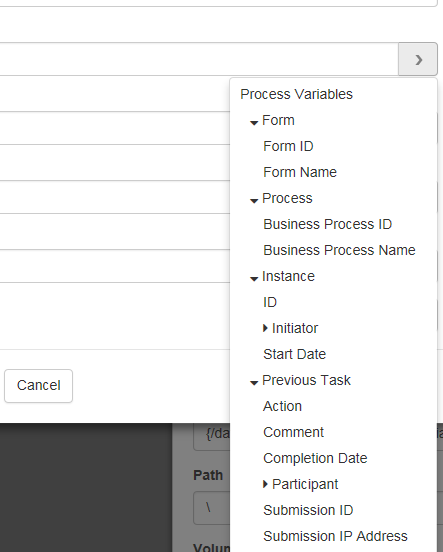The height and width of the screenshot is (552, 443).
Task: Collapse the Form group arrow
Action: pos(254,122)
